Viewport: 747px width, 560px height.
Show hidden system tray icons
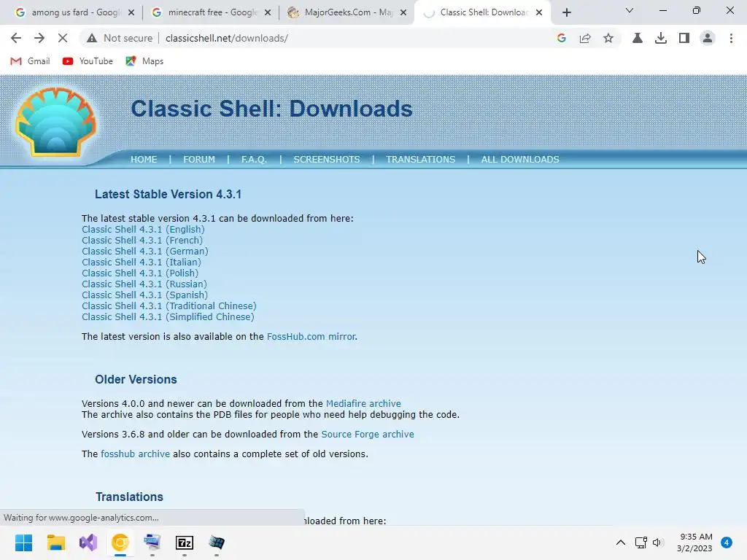[x=621, y=542]
